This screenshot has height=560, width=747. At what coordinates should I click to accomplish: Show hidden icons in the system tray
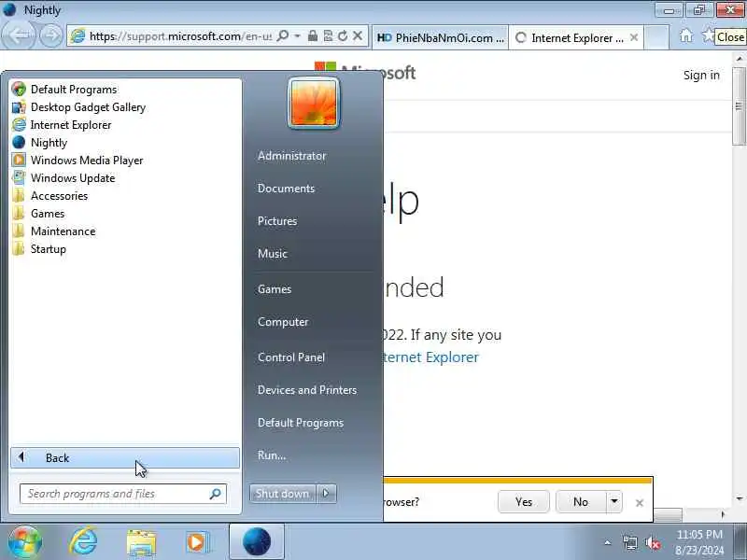click(x=608, y=542)
